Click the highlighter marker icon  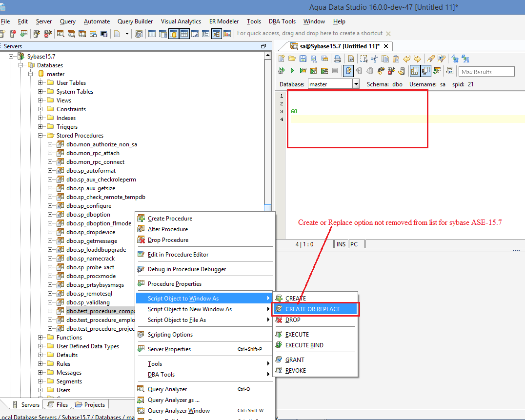[x=431, y=59]
